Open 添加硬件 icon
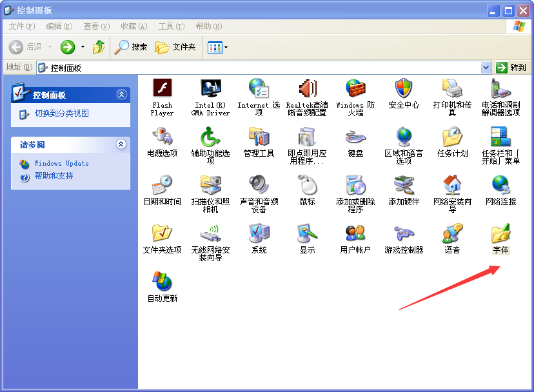 coord(404,184)
